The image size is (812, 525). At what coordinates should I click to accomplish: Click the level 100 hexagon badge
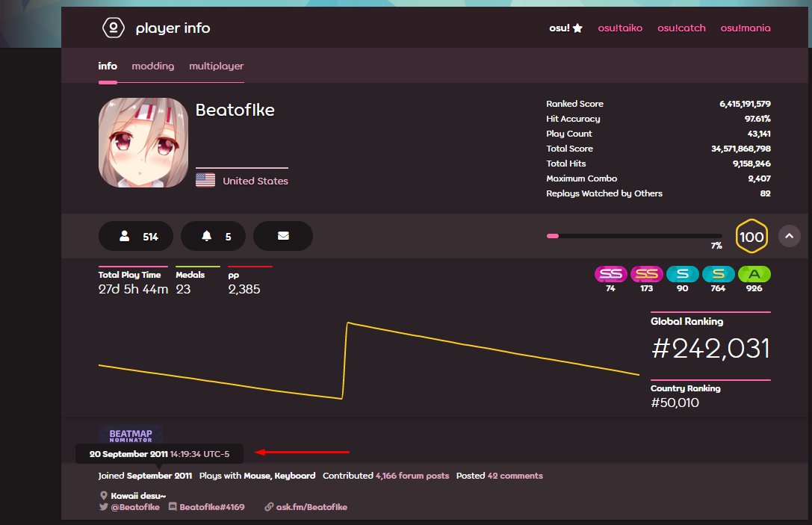[751, 236]
